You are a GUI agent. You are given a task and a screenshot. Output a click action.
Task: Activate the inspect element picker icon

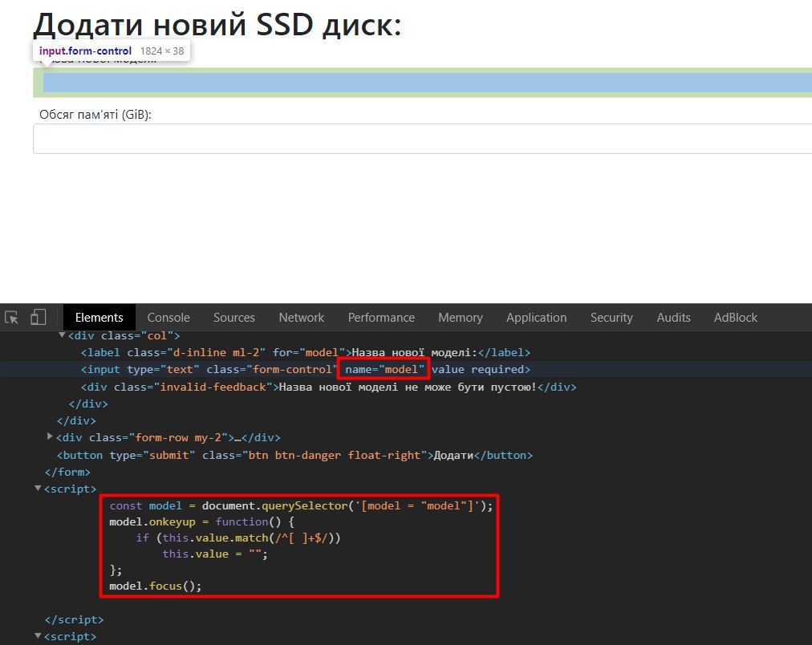click(11, 318)
